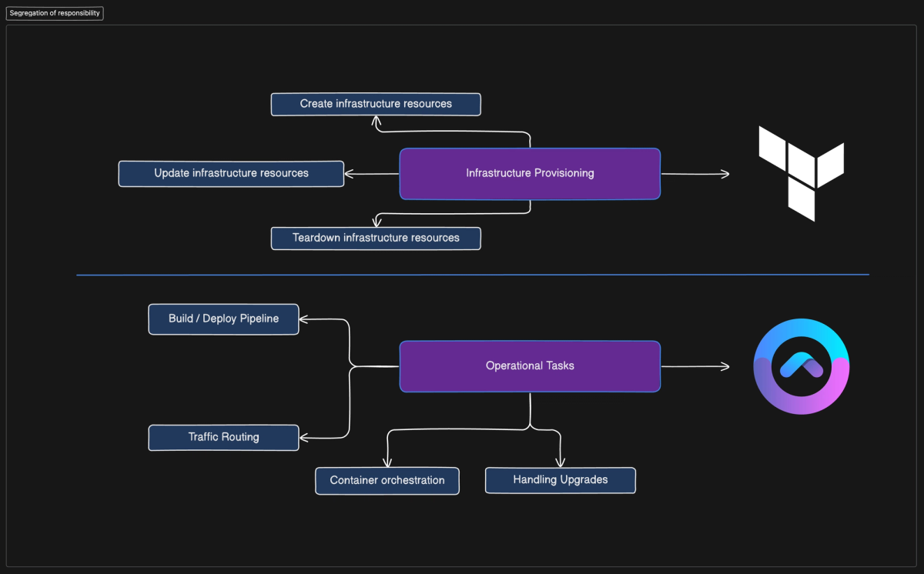This screenshot has height=574, width=924.
Task: Click the Segregation of responsibility frame label
Action: tap(55, 13)
